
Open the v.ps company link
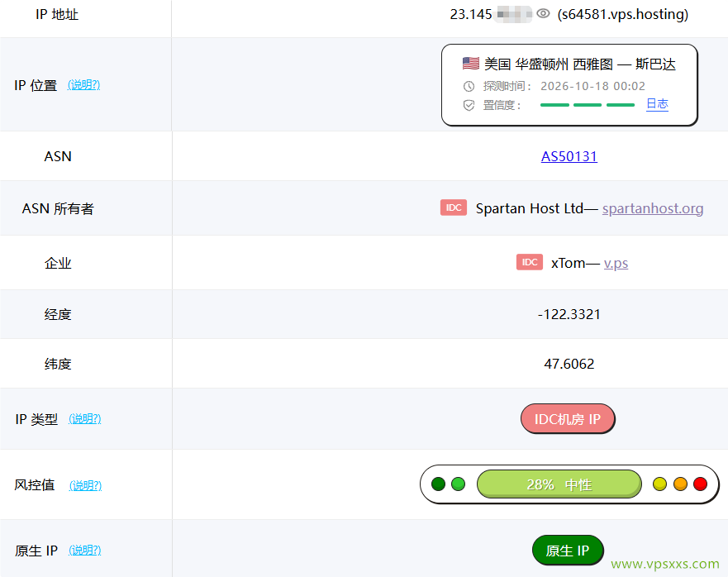click(616, 264)
